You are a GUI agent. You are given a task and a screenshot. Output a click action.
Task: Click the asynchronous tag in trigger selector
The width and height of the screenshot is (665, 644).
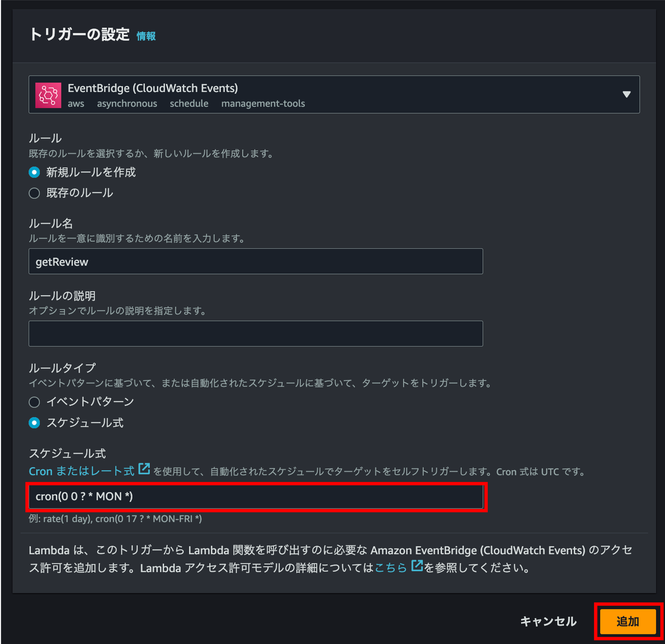pos(127,103)
